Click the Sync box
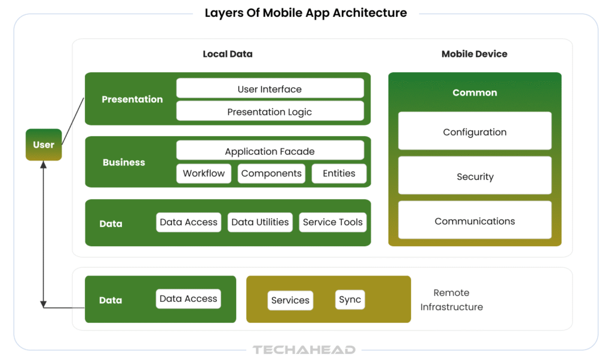The height and width of the screenshot is (364, 612). [x=350, y=299]
